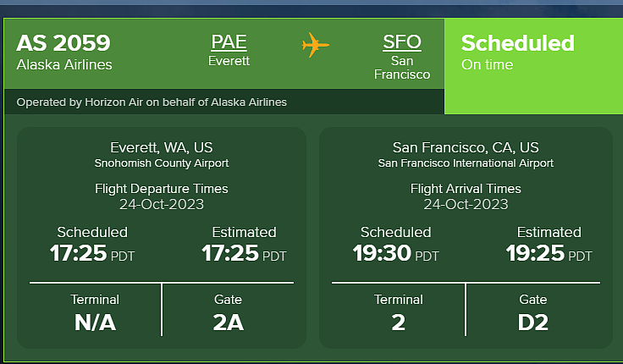
Task: Click the On time status text
Action: (487, 65)
